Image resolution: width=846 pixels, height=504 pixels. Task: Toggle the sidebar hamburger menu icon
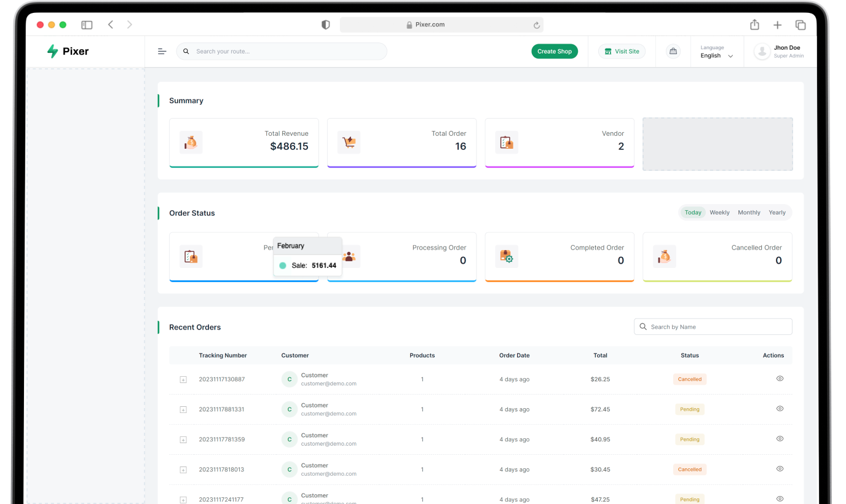[x=162, y=52]
